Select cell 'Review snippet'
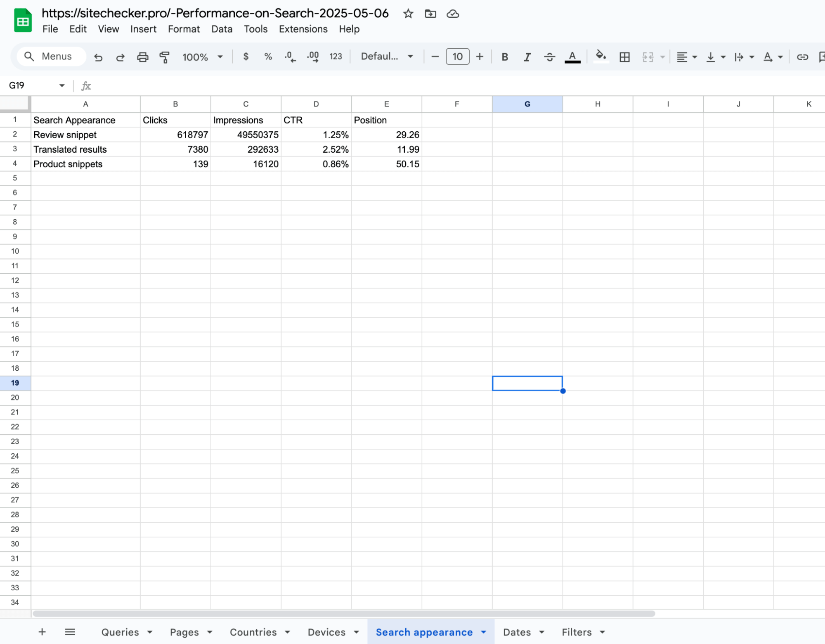The height and width of the screenshot is (644, 825). (x=85, y=135)
